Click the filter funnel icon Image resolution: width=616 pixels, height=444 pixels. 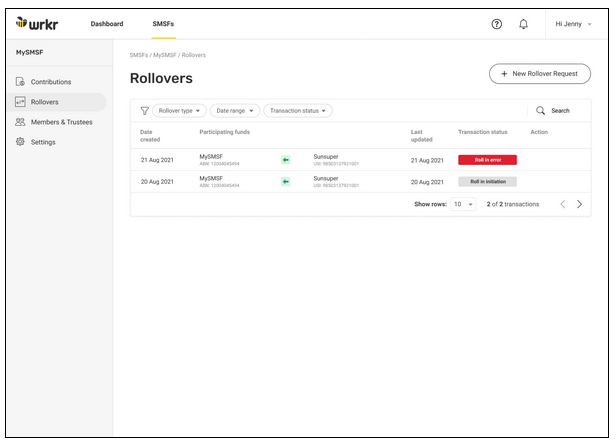145,111
